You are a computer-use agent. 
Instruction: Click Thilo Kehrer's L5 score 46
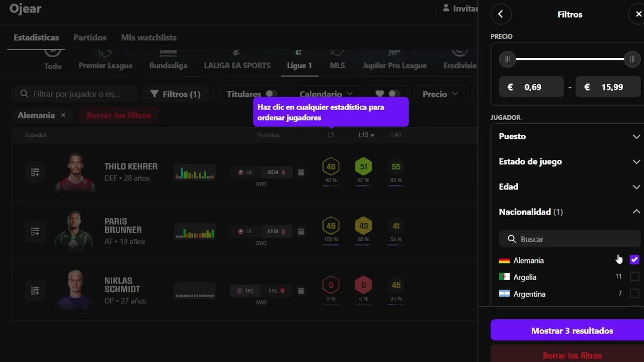click(331, 166)
